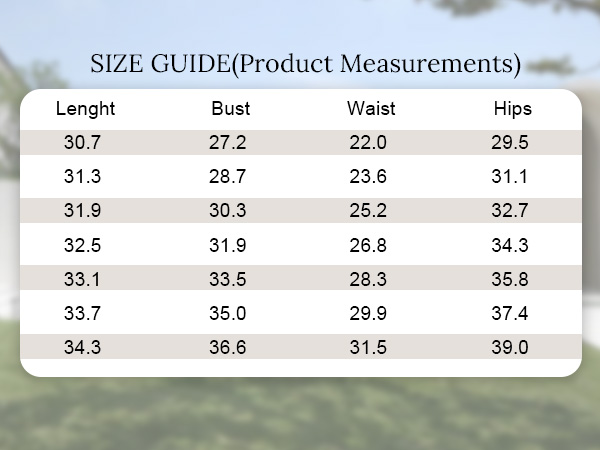Click the 35.0 bust cell
Screen dimensions: 600x450
point(227,313)
